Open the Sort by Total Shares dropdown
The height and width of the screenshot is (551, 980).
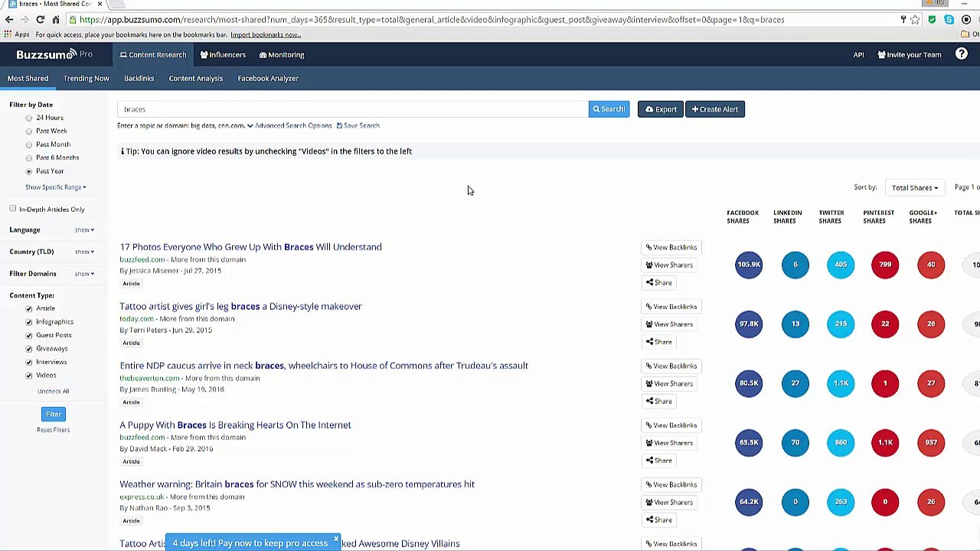914,187
